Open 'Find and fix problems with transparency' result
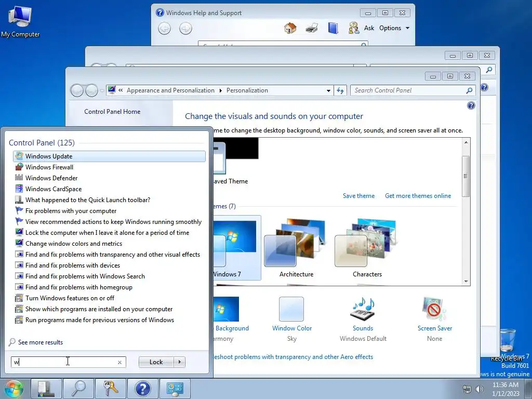Screen dimensions: 532x399 pyautogui.click(x=109, y=255)
